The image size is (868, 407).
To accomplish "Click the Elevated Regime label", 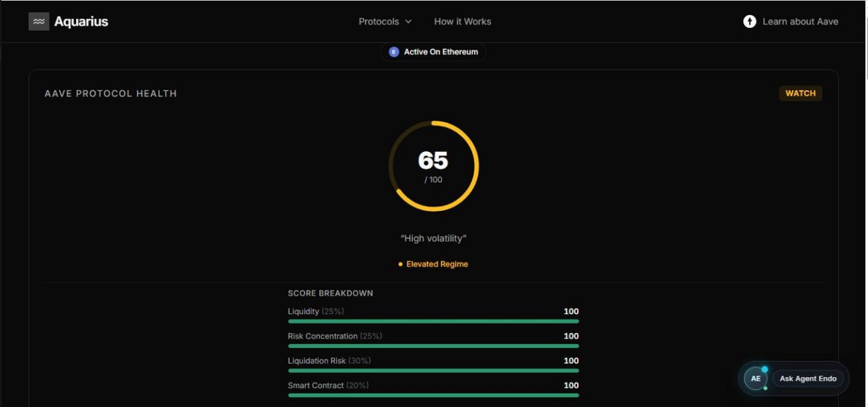I will tap(433, 264).
